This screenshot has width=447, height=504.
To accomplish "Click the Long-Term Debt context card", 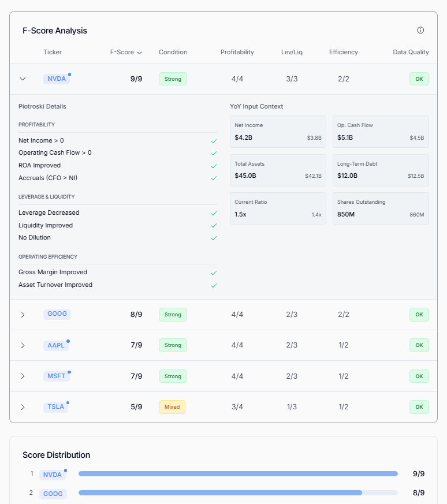I will pos(381,170).
